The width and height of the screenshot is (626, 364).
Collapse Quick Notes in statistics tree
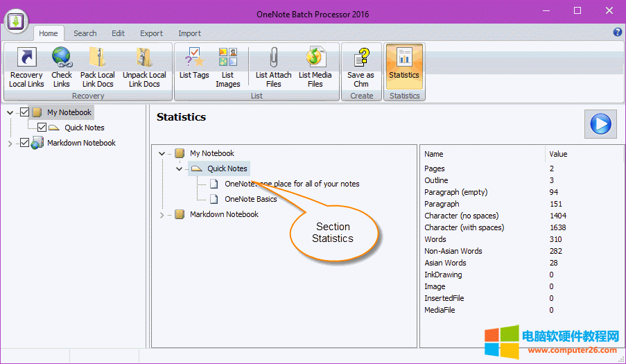click(x=179, y=168)
